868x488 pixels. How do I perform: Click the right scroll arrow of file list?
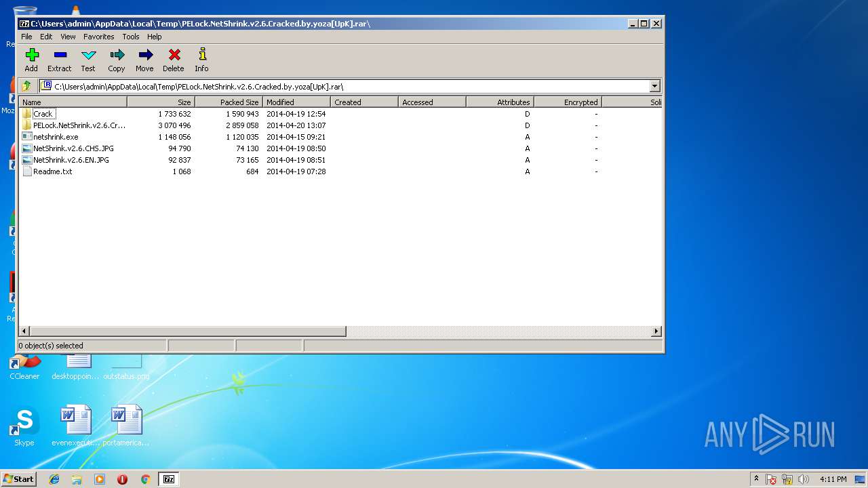click(656, 331)
